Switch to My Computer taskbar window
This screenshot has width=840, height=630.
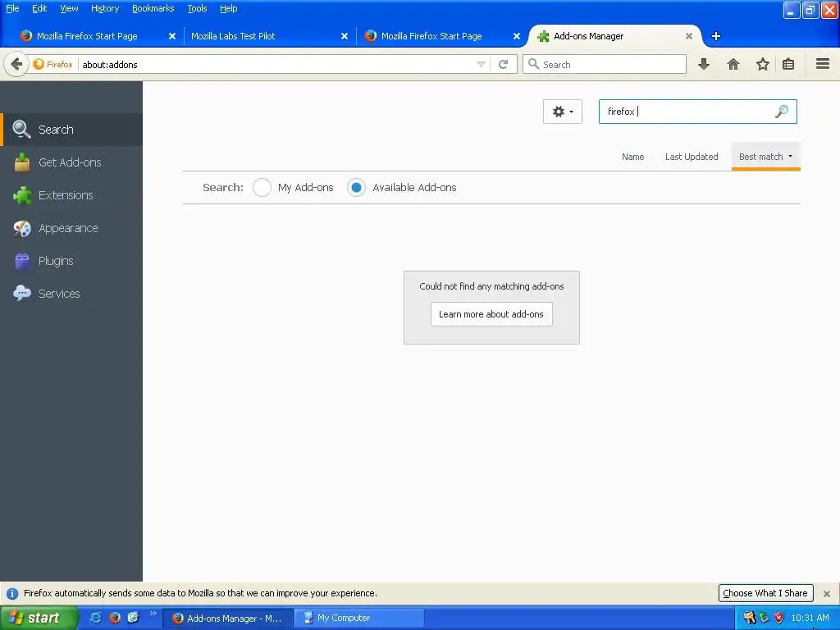click(360, 618)
